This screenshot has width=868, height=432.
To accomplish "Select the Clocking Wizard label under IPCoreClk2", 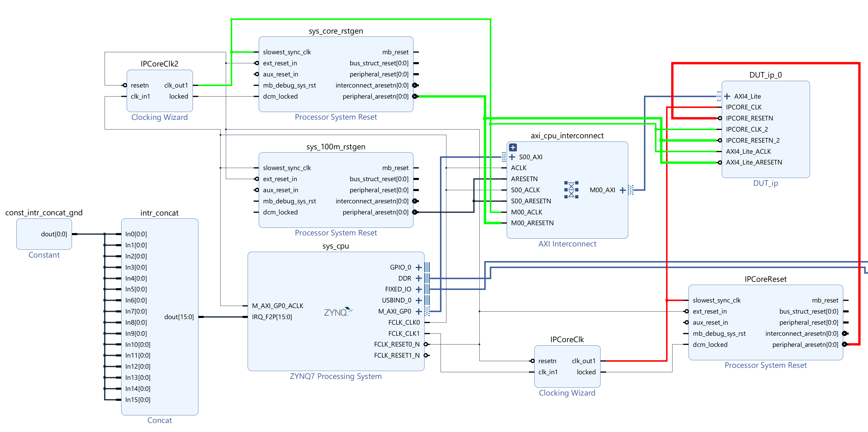I will tap(159, 117).
